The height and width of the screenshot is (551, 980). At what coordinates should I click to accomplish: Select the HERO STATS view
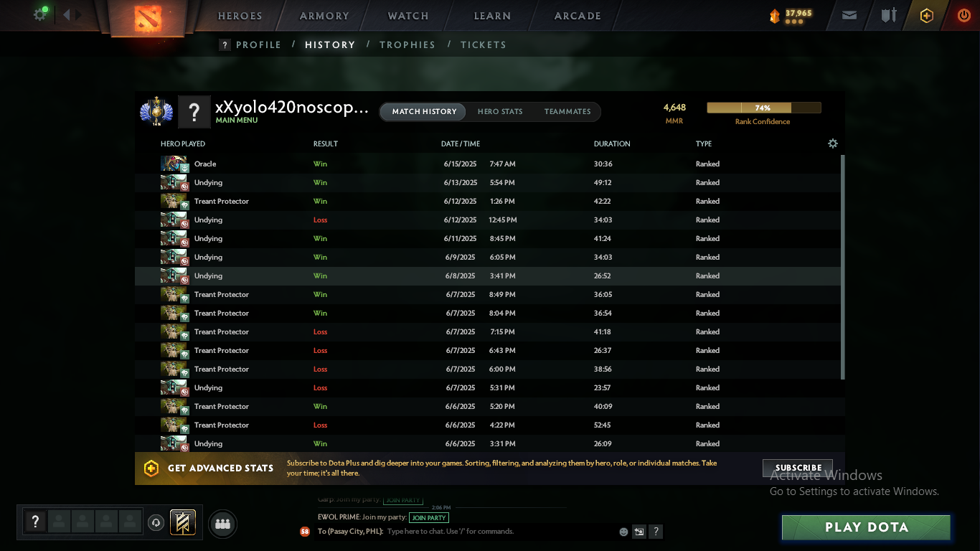(500, 111)
